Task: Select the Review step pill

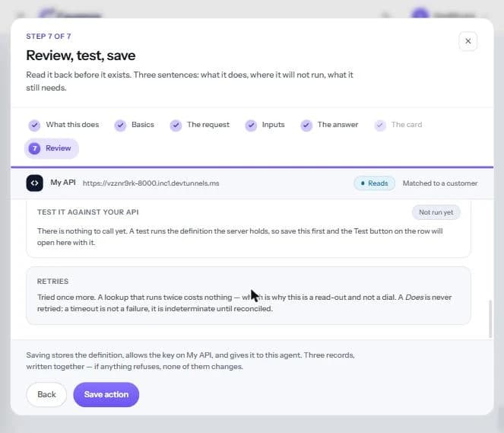Action: click(52, 148)
